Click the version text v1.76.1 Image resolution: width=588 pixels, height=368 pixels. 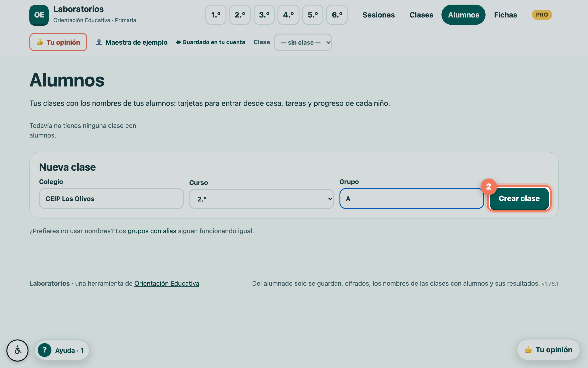tap(550, 284)
